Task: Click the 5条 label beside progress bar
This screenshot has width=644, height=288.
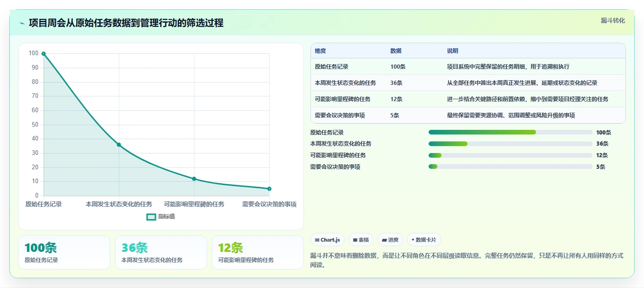Action: (x=600, y=166)
